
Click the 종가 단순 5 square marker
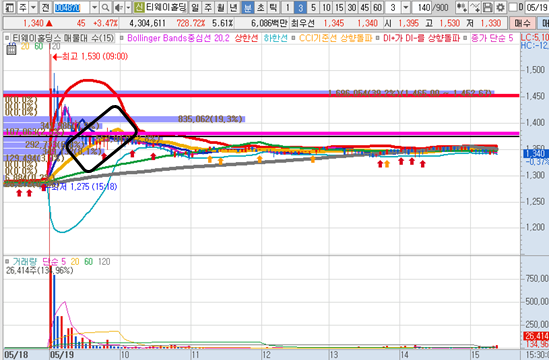coord(466,38)
